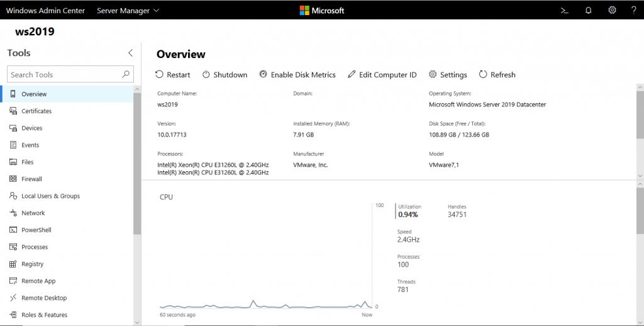This screenshot has height=326, width=644.
Task: Click the Remote Desktop tool icon
Action: (13, 298)
